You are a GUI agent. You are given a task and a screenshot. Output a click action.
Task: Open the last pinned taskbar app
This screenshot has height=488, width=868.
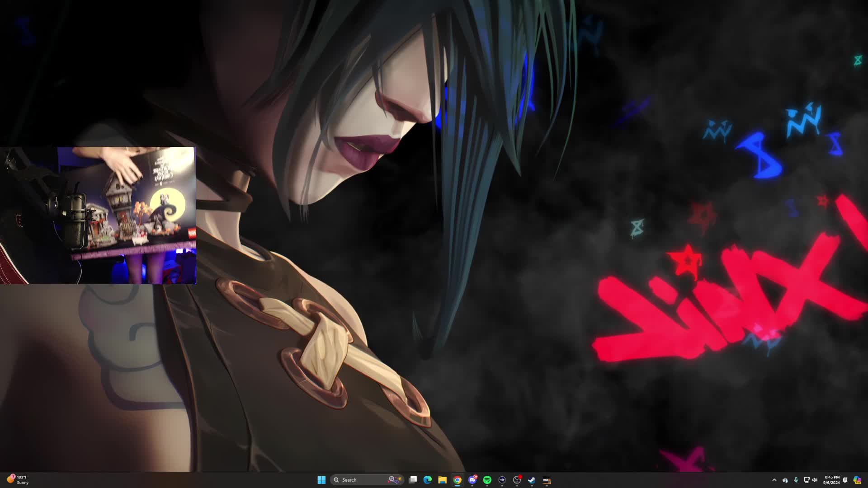(547, 480)
